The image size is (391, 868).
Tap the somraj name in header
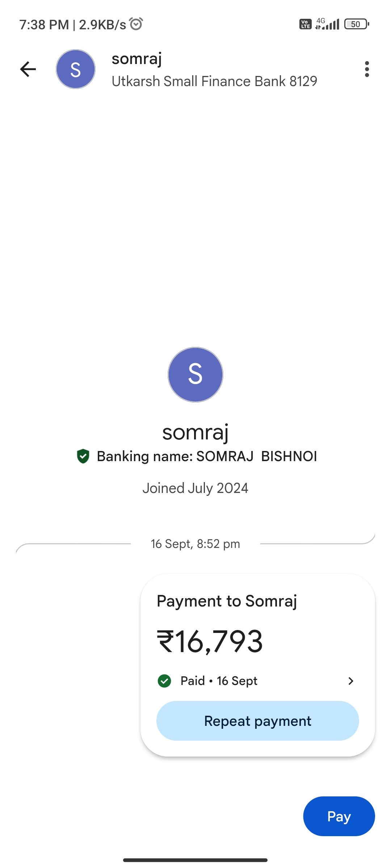pyautogui.click(x=137, y=59)
